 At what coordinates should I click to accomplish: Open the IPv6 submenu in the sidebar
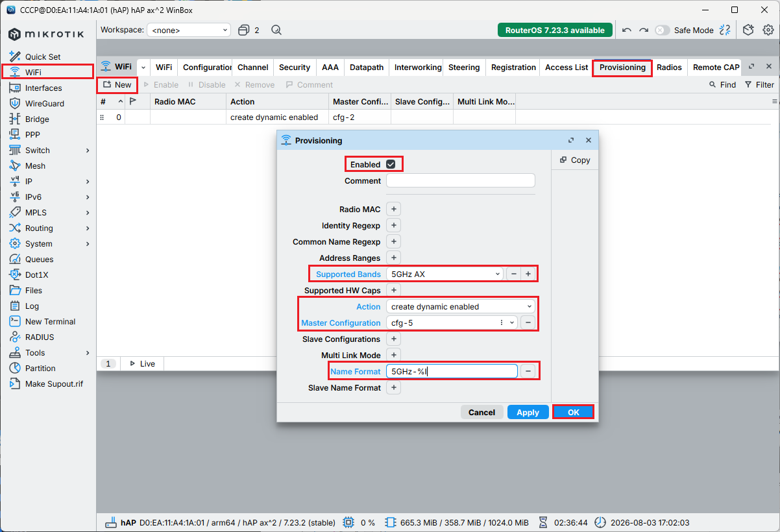tap(49, 197)
